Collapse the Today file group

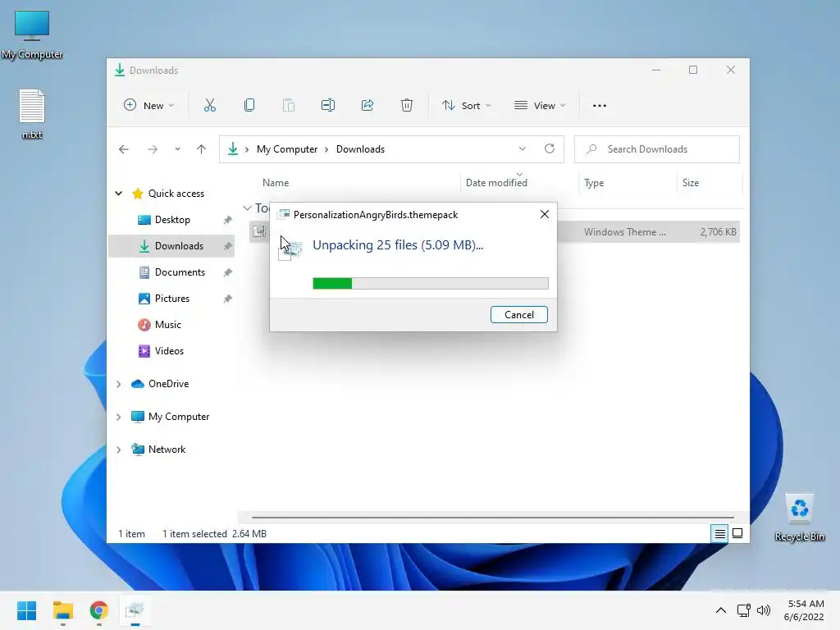coord(247,208)
